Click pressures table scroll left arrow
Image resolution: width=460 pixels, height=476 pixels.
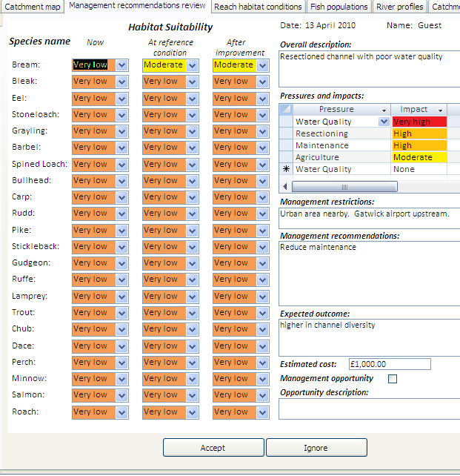[x=284, y=187]
